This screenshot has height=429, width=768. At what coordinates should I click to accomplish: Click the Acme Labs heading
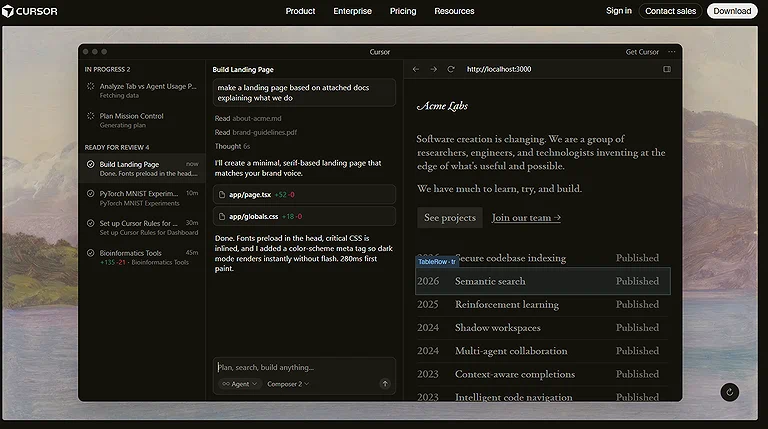point(442,106)
